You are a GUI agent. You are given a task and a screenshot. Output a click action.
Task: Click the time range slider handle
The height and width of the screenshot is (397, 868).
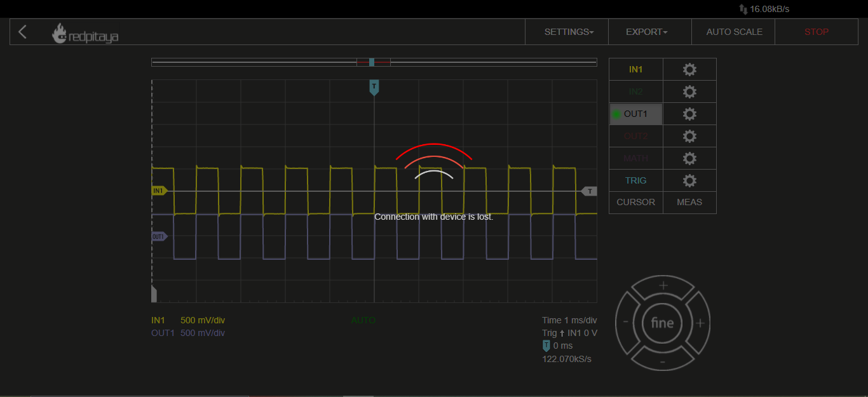(x=372, y=62)
